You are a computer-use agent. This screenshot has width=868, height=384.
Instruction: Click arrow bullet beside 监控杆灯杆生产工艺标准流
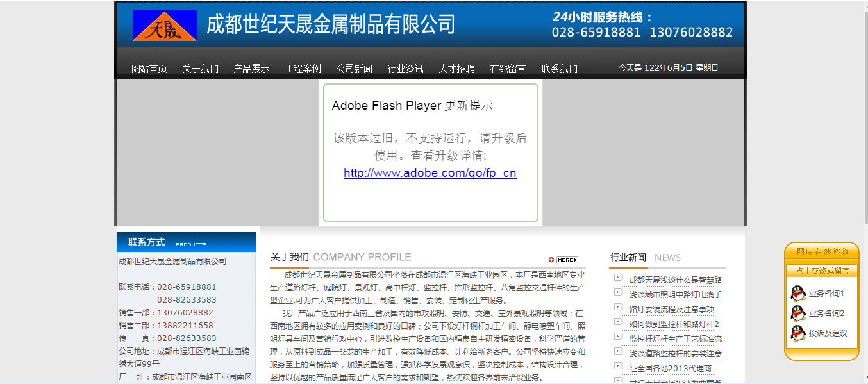(x=618, y=337)
